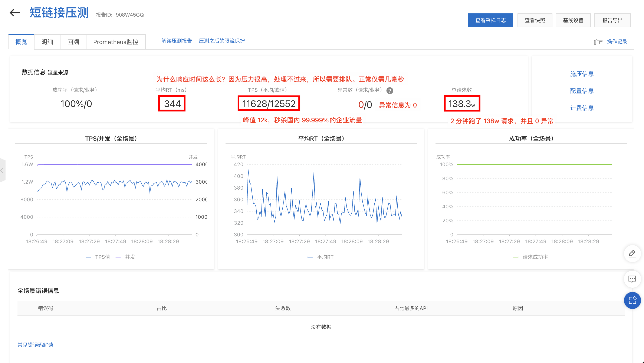The width and height of the screenshot is (644, 363).
Task: Click the 查看快照 button
Action: click(x=535, y=20)
